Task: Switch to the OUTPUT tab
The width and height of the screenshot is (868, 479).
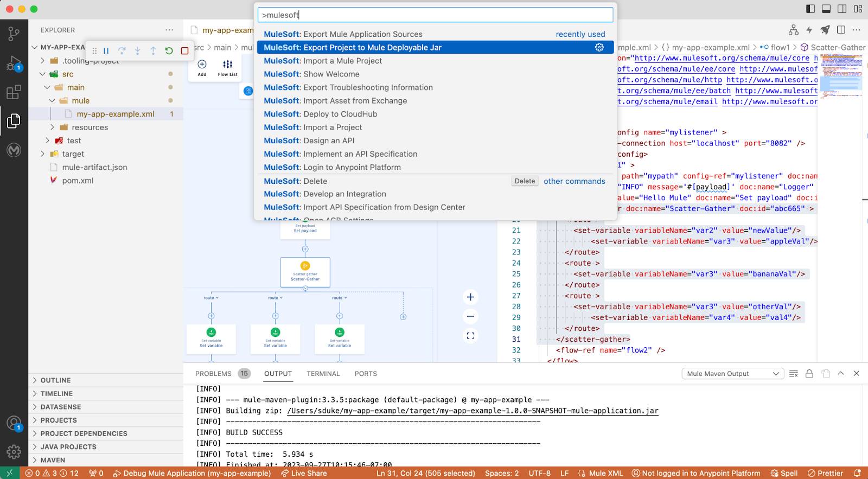Action: (x=278, y=374)
